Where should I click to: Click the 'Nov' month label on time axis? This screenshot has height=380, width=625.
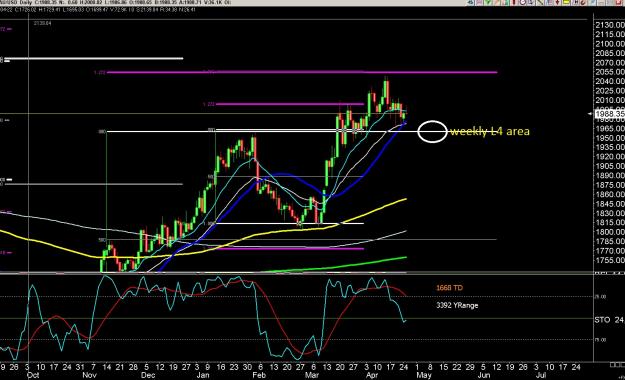[89, 375]
